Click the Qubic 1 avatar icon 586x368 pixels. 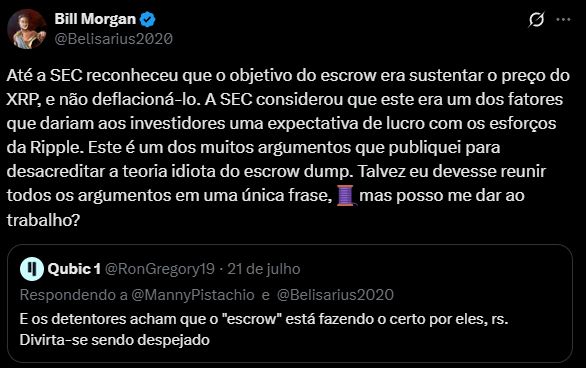coord(32,269)
